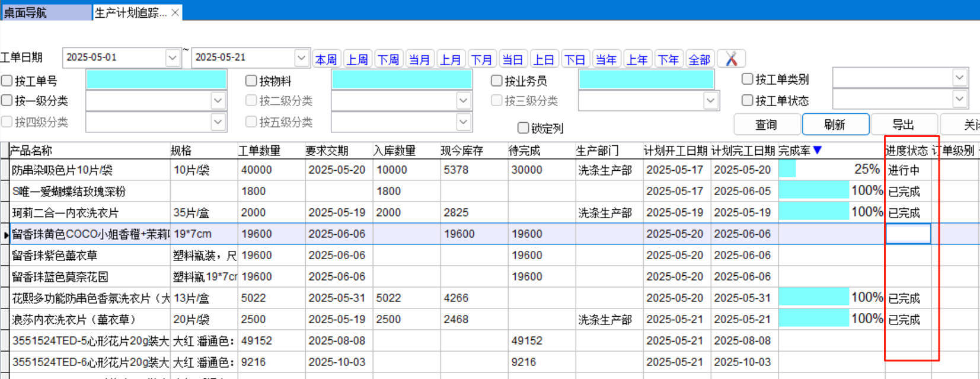
Task: Toggle the 锁定列 checkbox
Action: (x=523, y=128)
